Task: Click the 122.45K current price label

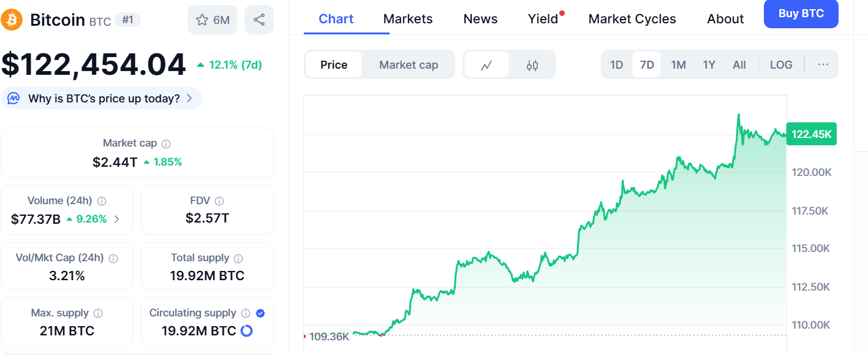Action: click(811, 134)
